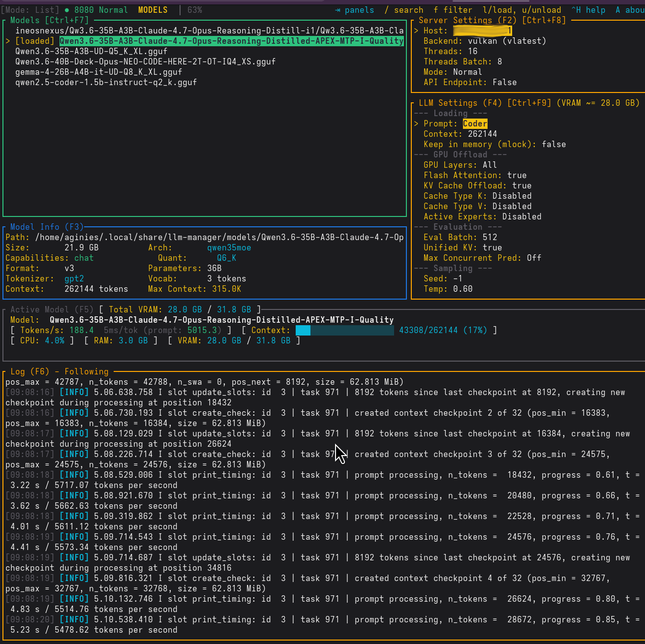Click the log line with n_tokens = 18432
The width and height of the screenshot is (645, 644).
tap(323, 480)
